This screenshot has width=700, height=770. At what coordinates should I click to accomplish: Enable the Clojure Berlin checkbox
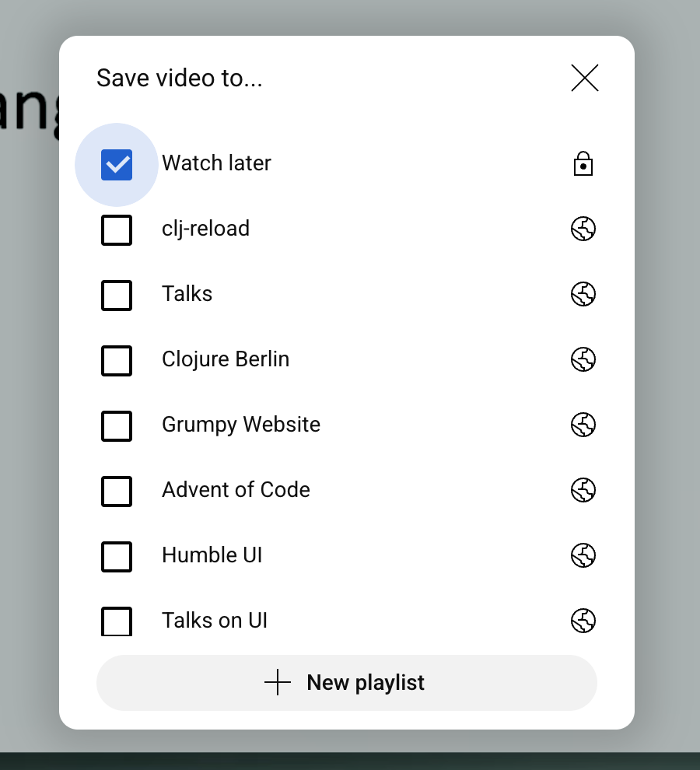click(117, 360)
